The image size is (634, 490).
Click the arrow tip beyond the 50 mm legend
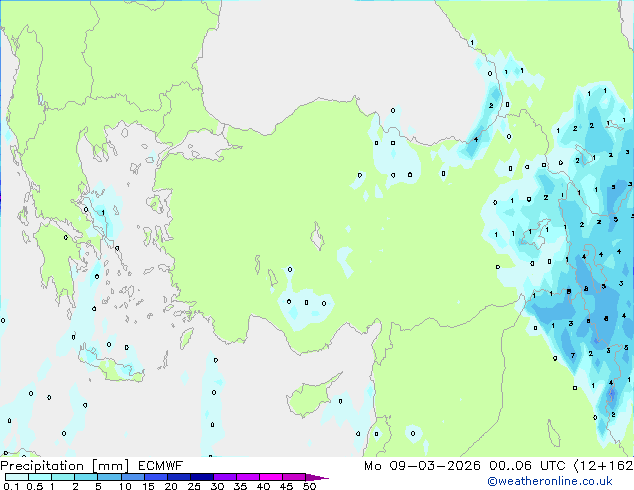317,478
